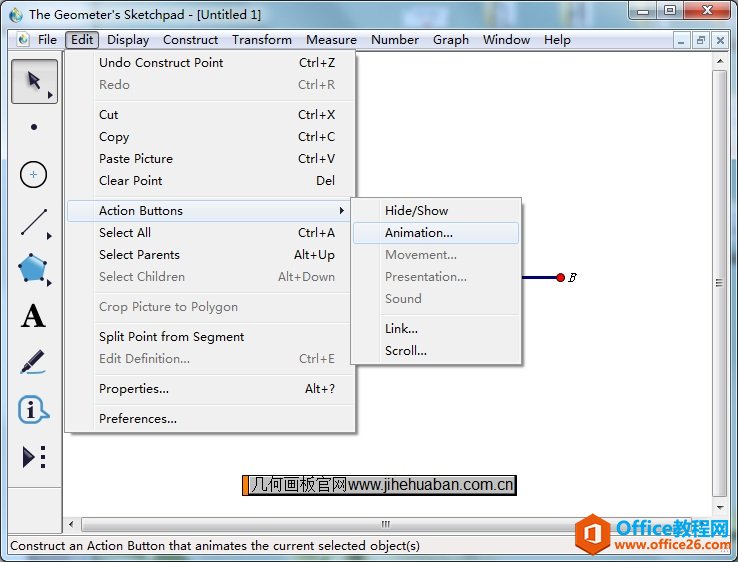The height and width of the screenshot is (562, 738).
Task: Restore the inner document window
Action: click(701, 40)
